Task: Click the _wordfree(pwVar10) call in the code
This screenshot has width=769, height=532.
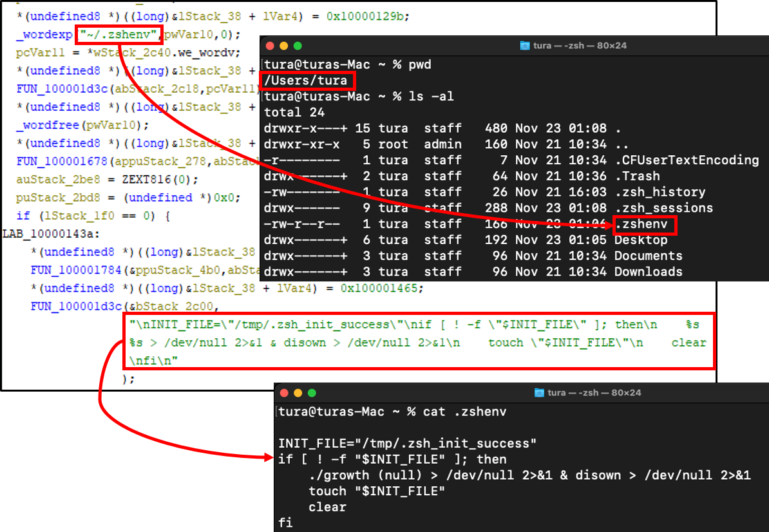Action: click(82, 125)
